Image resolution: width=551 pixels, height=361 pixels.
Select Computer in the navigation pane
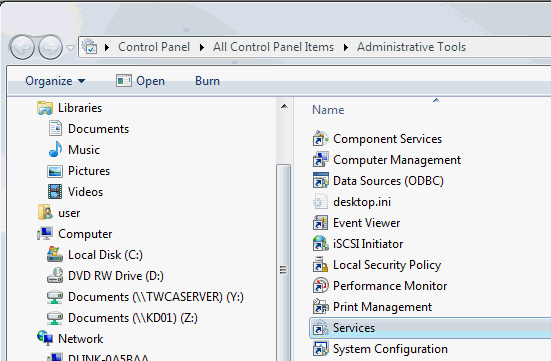85,234
